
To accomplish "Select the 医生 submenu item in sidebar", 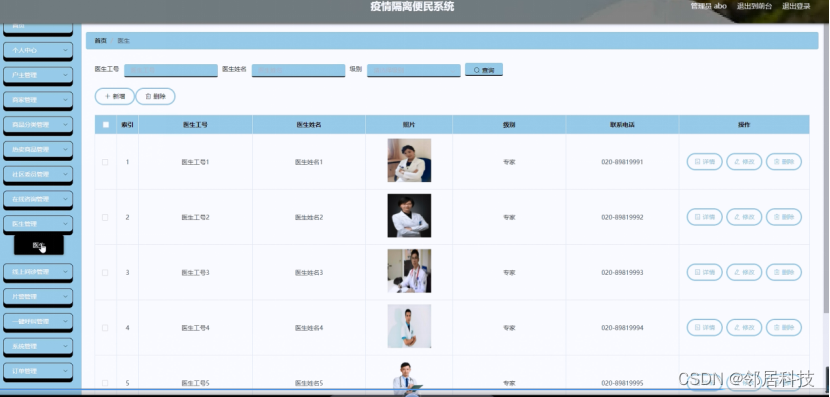I will tap(39, 245).
